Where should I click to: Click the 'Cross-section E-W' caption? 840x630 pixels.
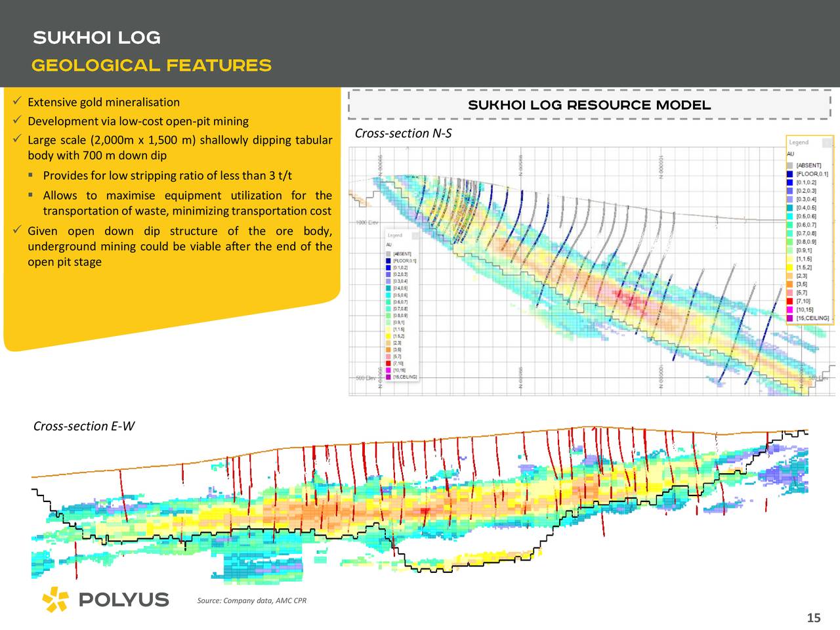(84, 427)
